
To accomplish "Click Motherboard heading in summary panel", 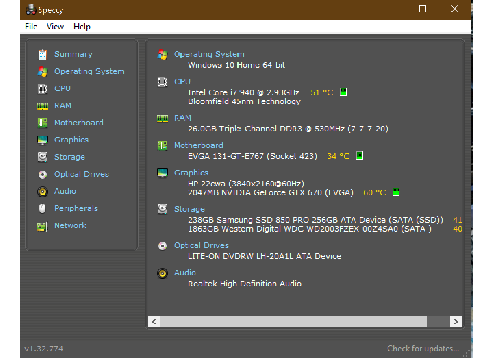I will click(199, 145).
